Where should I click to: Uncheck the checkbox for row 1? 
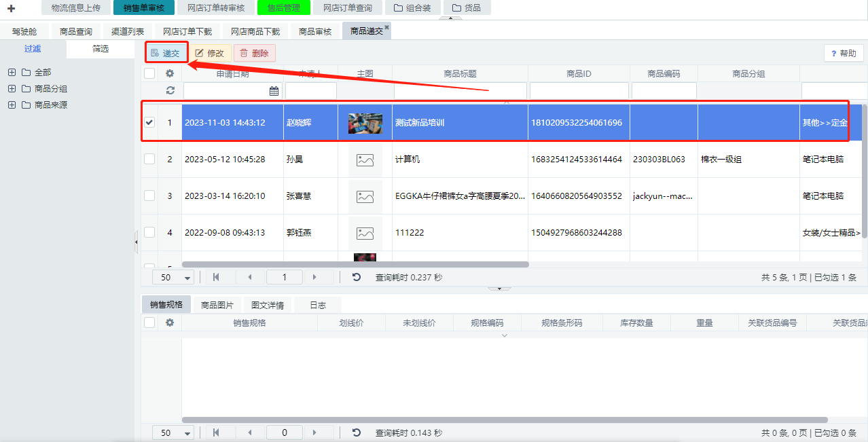click(149, 122)
